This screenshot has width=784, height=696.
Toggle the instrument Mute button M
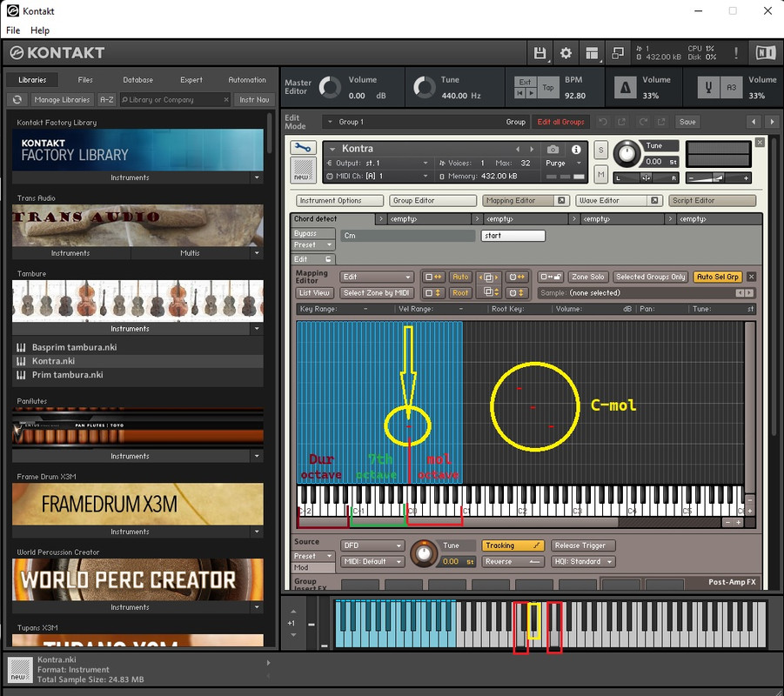(600, 175)
